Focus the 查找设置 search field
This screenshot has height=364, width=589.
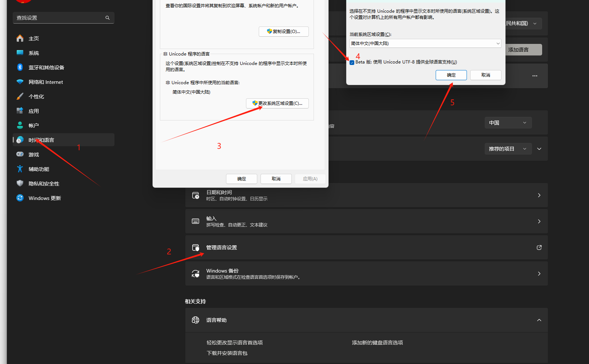[x=64, y=18]
